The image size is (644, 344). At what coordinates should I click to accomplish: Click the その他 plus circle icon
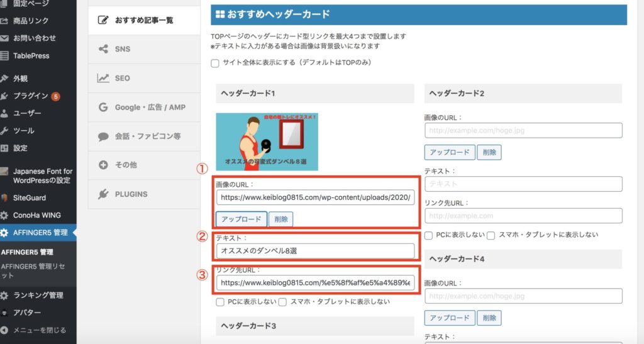pos(103,165)
